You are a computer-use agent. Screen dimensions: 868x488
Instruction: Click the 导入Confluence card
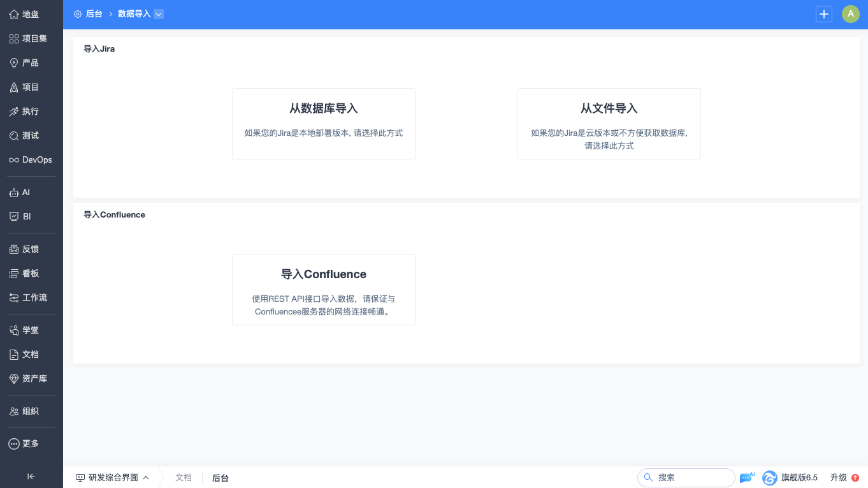click(x=324, y=290)
